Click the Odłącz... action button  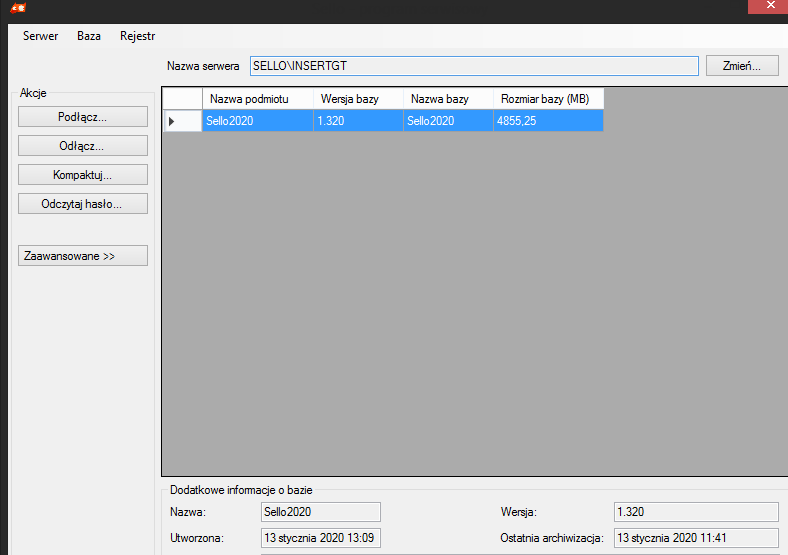[82, 145]
